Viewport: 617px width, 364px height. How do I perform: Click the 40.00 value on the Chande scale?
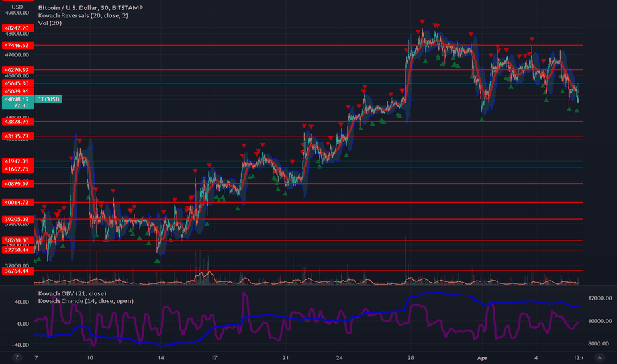(22, 302)
